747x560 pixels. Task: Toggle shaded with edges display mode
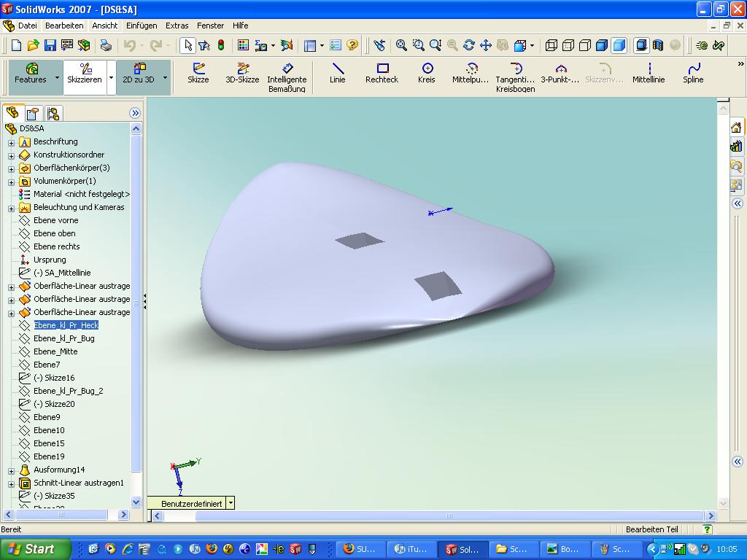click(602, 45)
